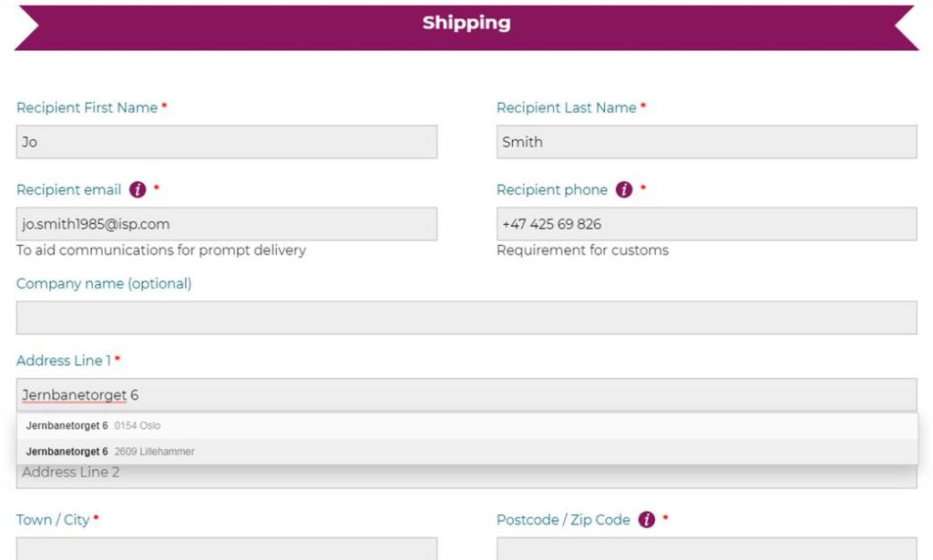Screen dimensions: 933x560
Task: Click the Recipient First Name label
Action: (x=87, y=107)
